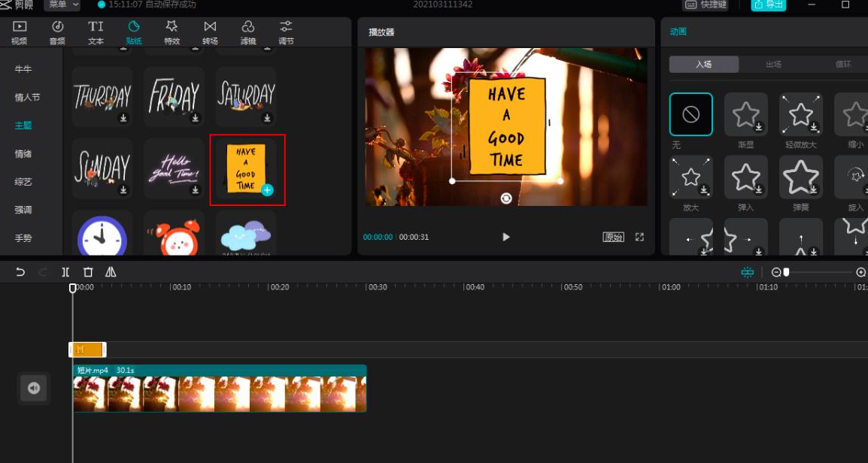
Task: Expand the 菜单 dropdown menu
Action: tap(63, 5)
